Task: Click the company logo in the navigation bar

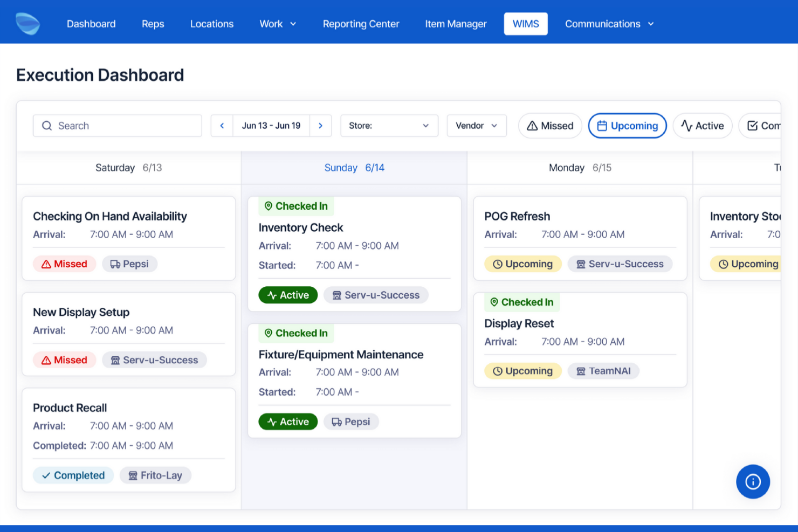Action: coord(27,23)
